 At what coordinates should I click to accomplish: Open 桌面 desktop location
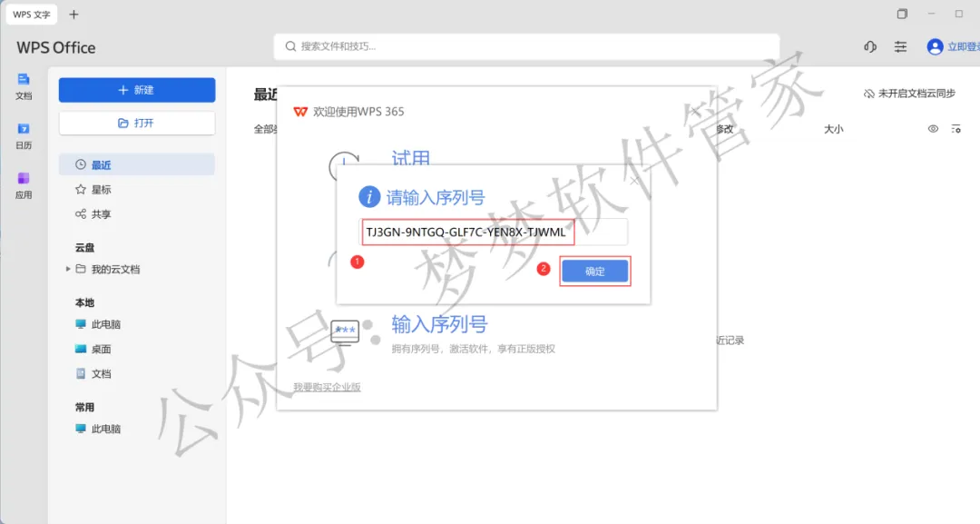coord(93,349)
